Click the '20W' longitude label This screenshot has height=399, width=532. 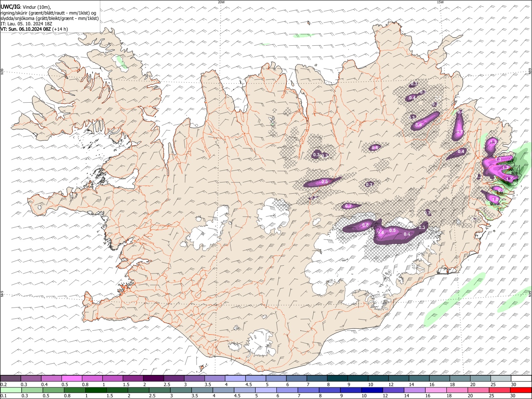[221, 2]
